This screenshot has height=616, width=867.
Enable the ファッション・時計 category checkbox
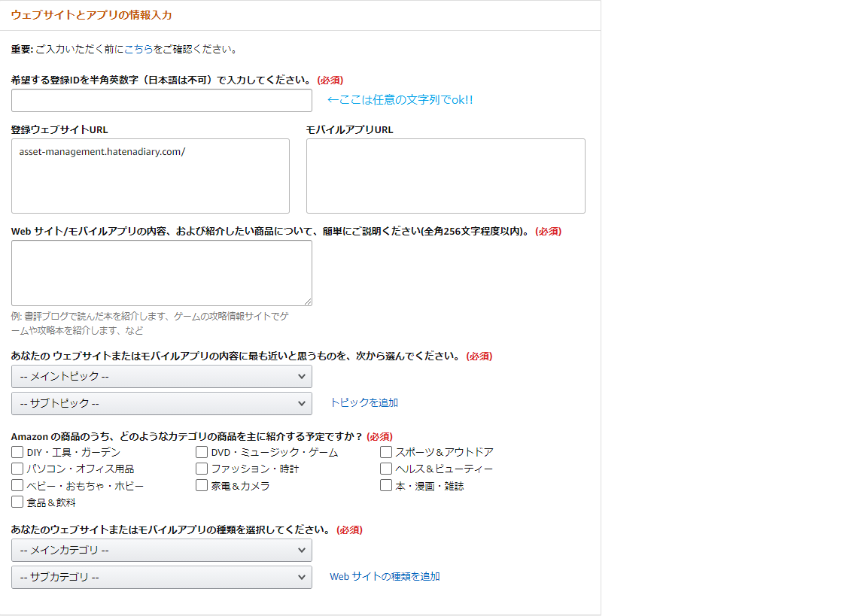pyautogui.click(x=201, y=468)
